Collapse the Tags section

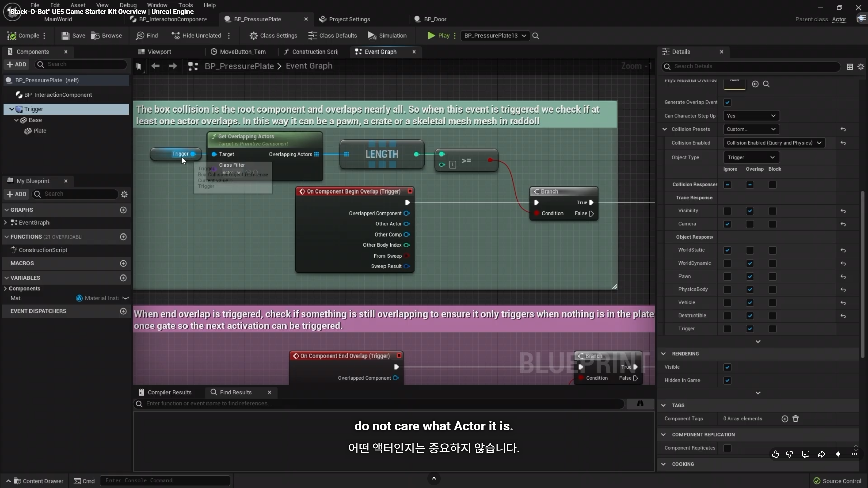click(664, 405)
